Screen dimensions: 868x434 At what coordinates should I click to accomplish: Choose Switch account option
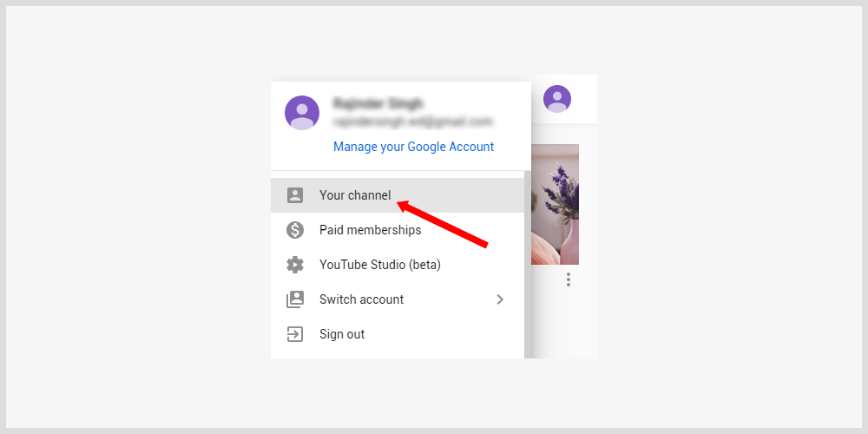point(397,299)
